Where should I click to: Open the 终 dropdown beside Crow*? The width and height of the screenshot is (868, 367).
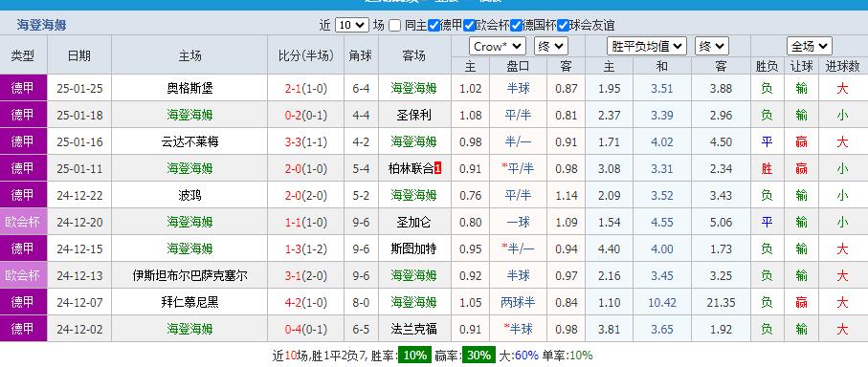tap(551, 47)
